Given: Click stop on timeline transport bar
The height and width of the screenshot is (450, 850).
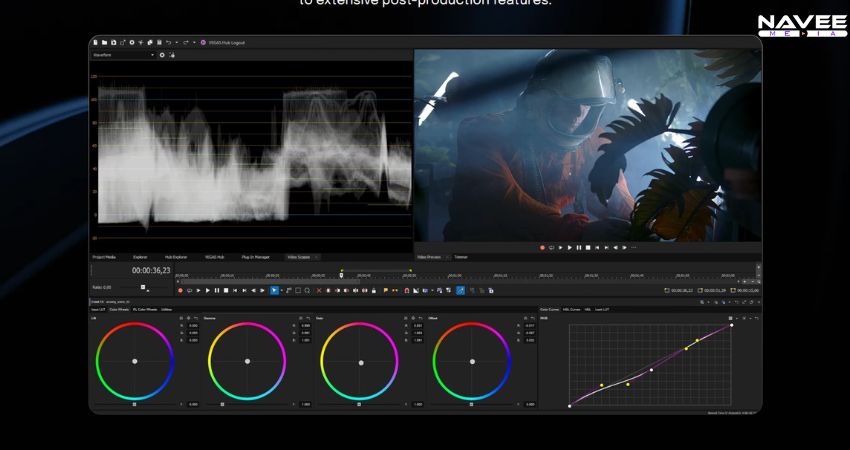Looking at the screenshot, I should click(x=226, y=291).
